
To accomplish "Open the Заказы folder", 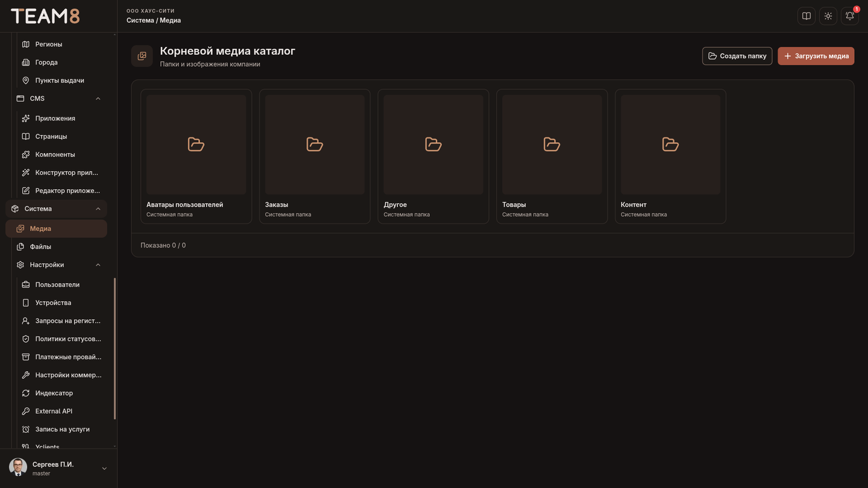I will tap(315, 157).
